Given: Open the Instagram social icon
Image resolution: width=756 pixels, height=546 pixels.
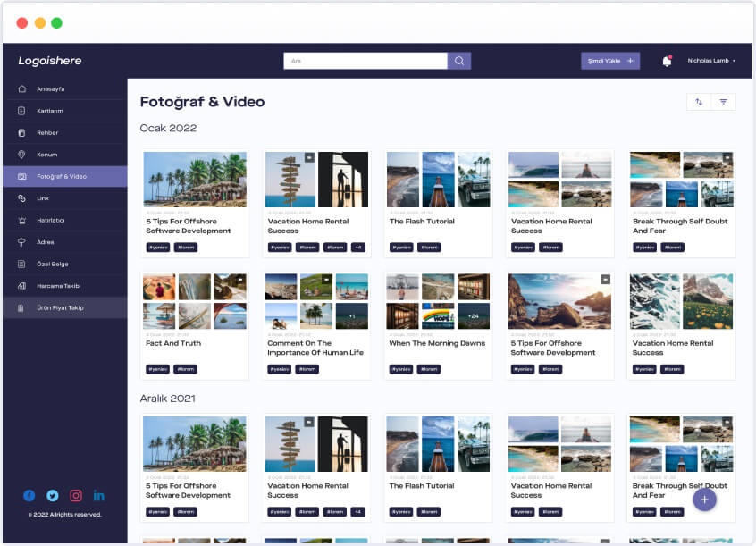Looking at the screenshot, I should click(76, 495).
